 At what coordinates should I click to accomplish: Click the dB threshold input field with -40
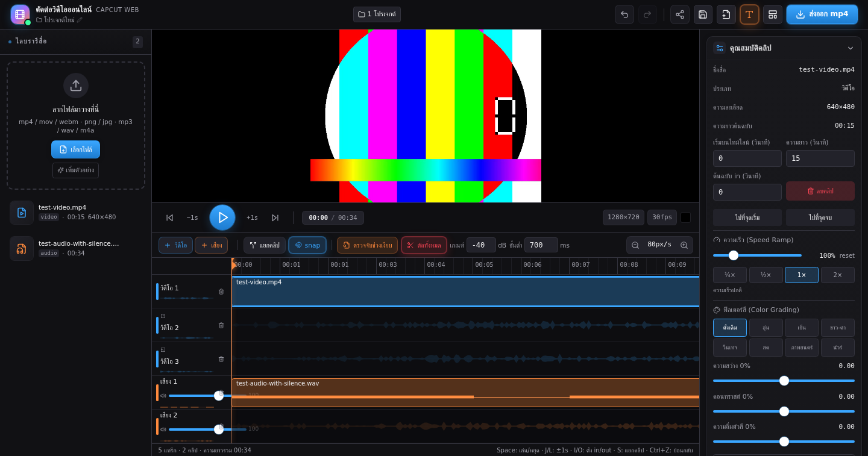point(481,245)
